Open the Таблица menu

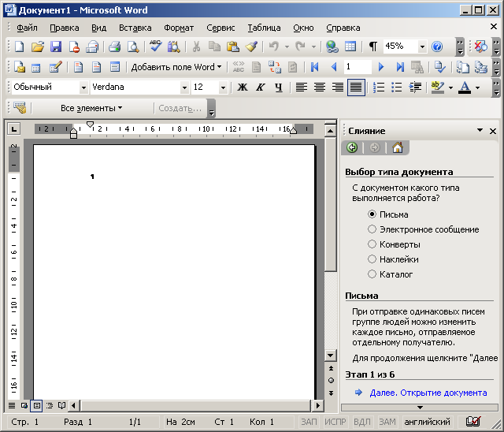tap(264, 28)
